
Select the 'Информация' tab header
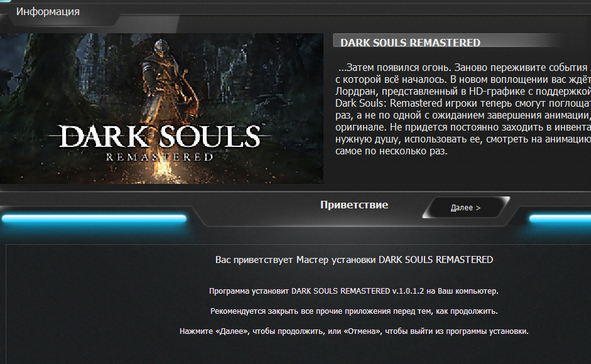48,12
